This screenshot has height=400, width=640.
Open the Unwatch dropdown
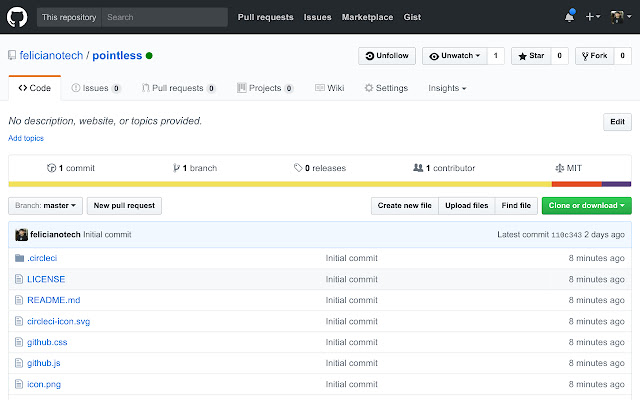pos(455,56)
